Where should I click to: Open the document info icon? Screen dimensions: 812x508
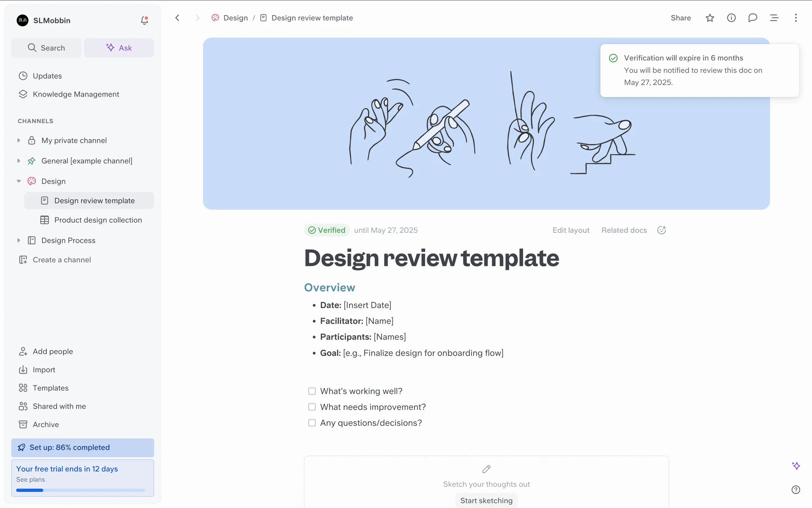[731, 18]
